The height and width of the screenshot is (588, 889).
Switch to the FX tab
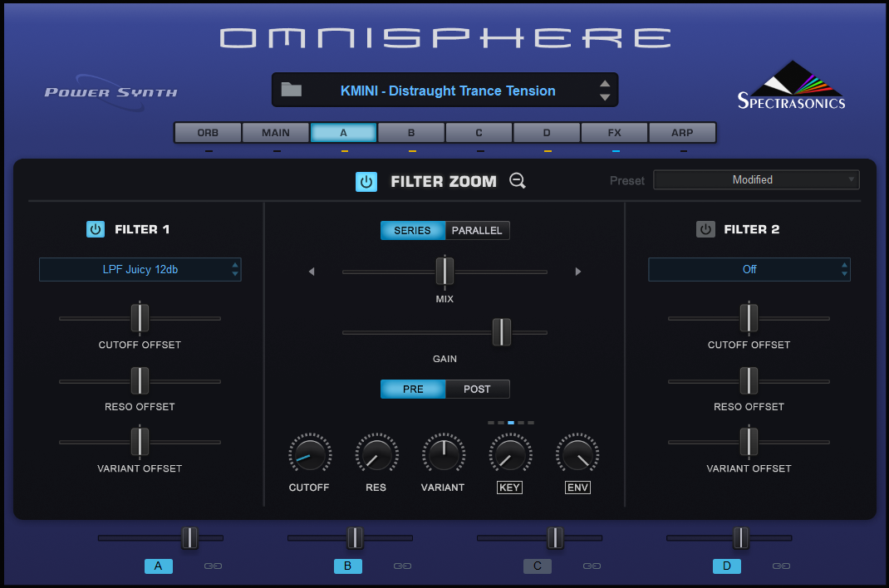click(614, 133)
